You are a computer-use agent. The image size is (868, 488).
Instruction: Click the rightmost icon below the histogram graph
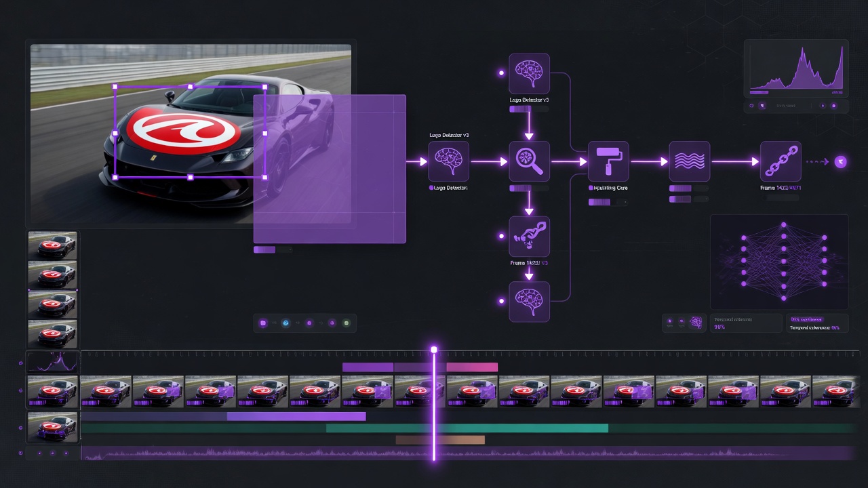[x=834, y=106]
